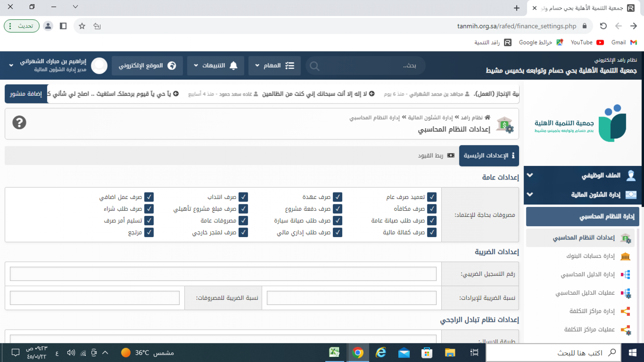Expand the التنبيهات notifications dropdown
Screen dimensions: 644x362
pos(215,65)
